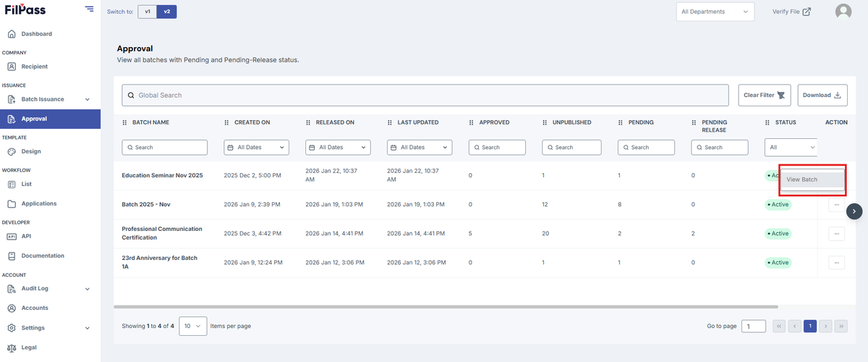Screen dimensions: 868x362
Task: Focus the Batch Name search filter
Action: pyautogui.click(x=164, y=147)
